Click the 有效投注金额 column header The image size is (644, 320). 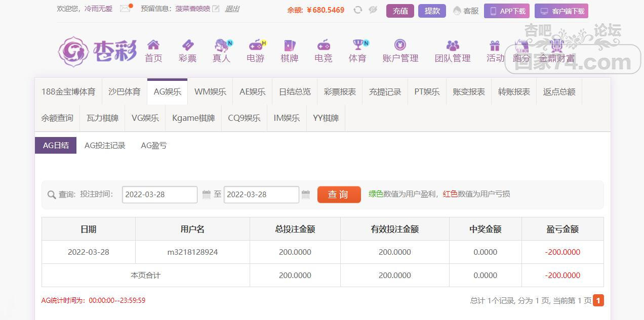395,229
